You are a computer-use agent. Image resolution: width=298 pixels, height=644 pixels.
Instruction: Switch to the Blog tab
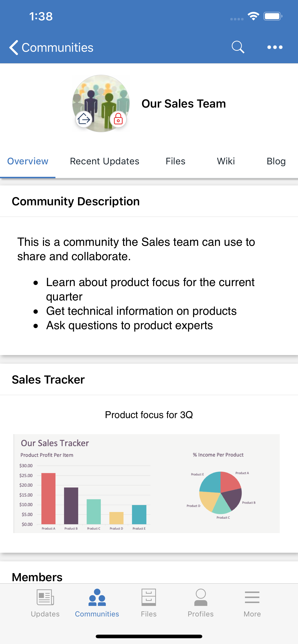coord(276,161)
